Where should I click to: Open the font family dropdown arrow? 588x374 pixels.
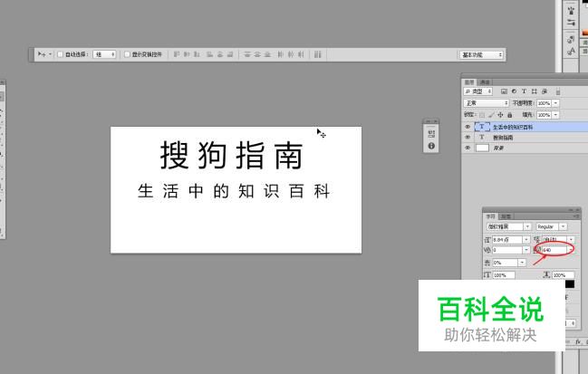click(527, 226)
